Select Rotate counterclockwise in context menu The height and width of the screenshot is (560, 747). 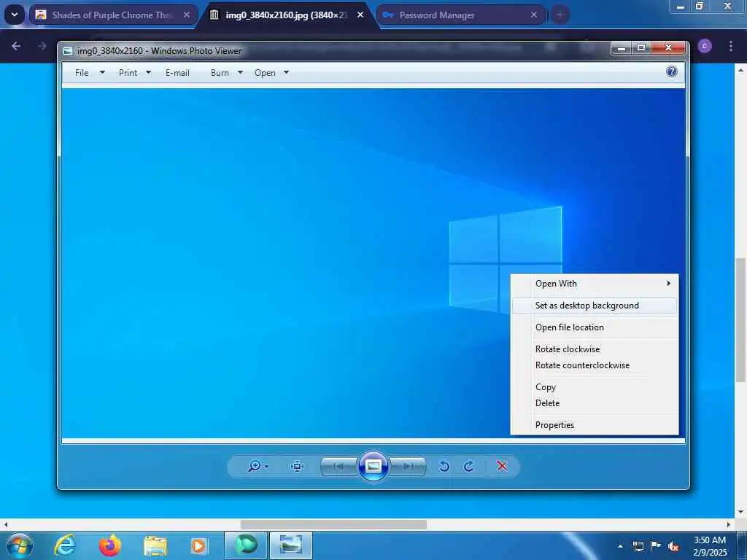595,365
